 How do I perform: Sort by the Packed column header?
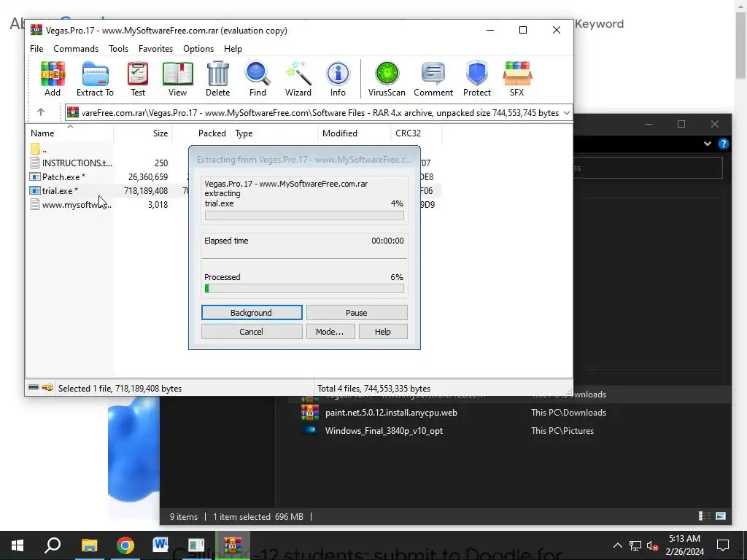[x=201, y=133]
